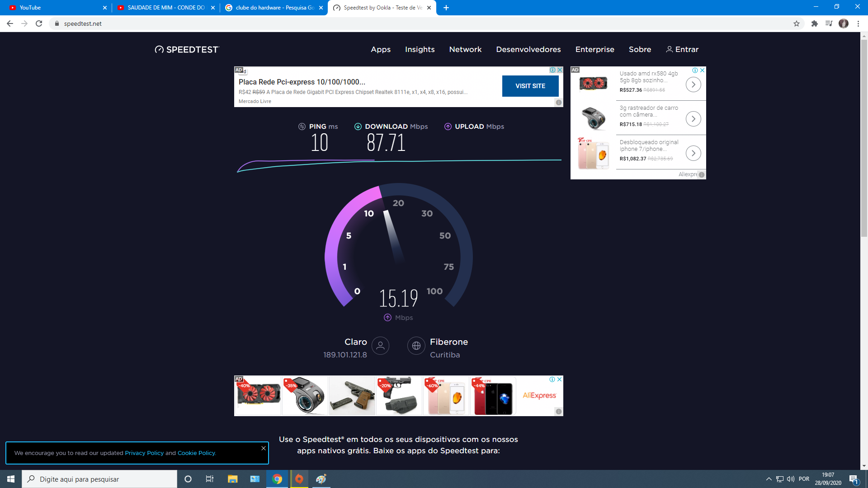Close the Speedtest by Ookla tab
The height and width of the screenshot is (488, 868).
point(429,8)
